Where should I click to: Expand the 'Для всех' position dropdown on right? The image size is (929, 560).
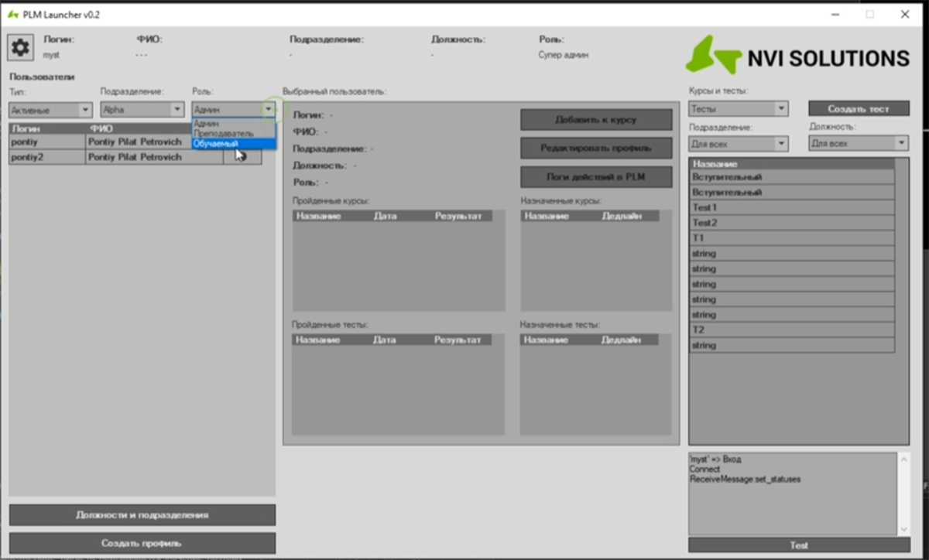(859, 143)
